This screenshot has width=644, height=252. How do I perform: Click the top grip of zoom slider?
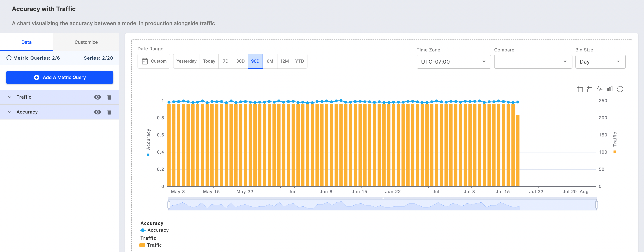pyautogui.click(x=383, y=198)
